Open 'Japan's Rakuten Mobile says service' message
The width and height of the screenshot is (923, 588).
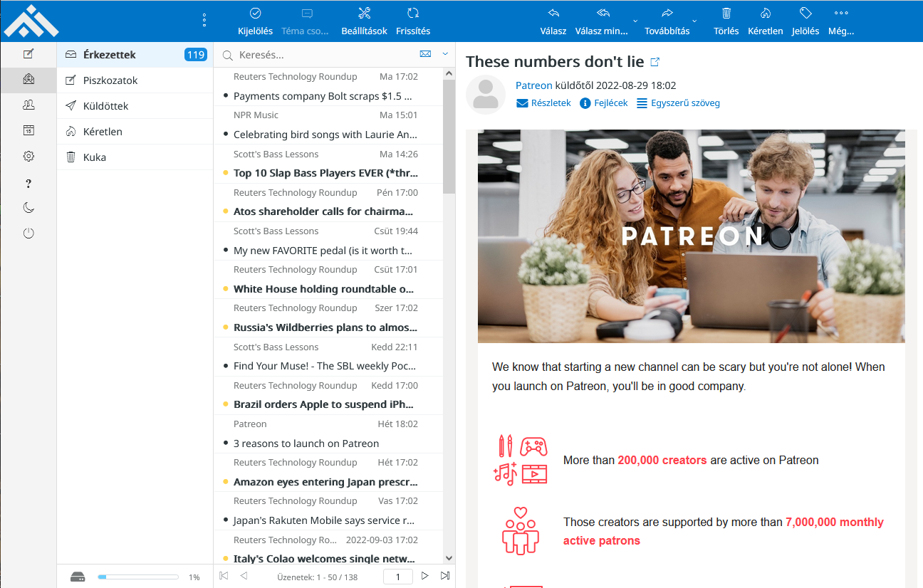[x=328, y=510]
